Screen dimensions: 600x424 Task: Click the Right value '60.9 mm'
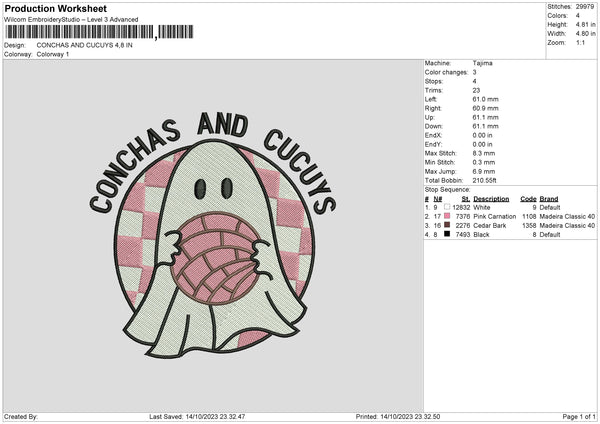485,108
